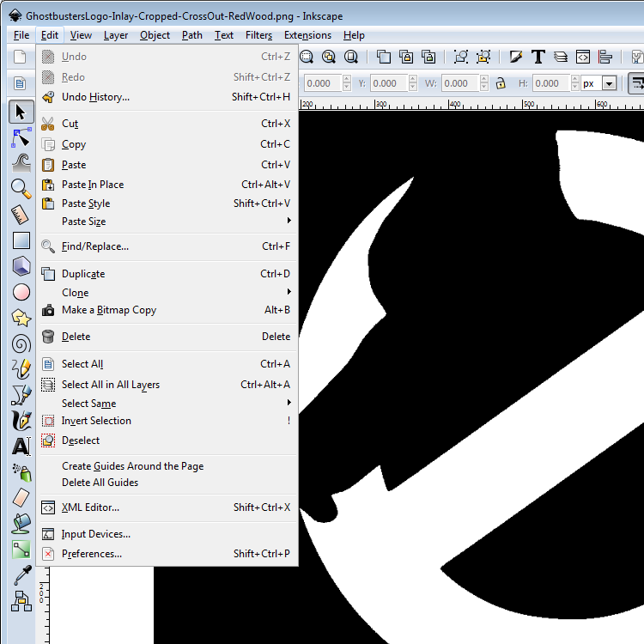Open the Path menu
This screenshot has height=644, width=644.
[x=192, y=35]
